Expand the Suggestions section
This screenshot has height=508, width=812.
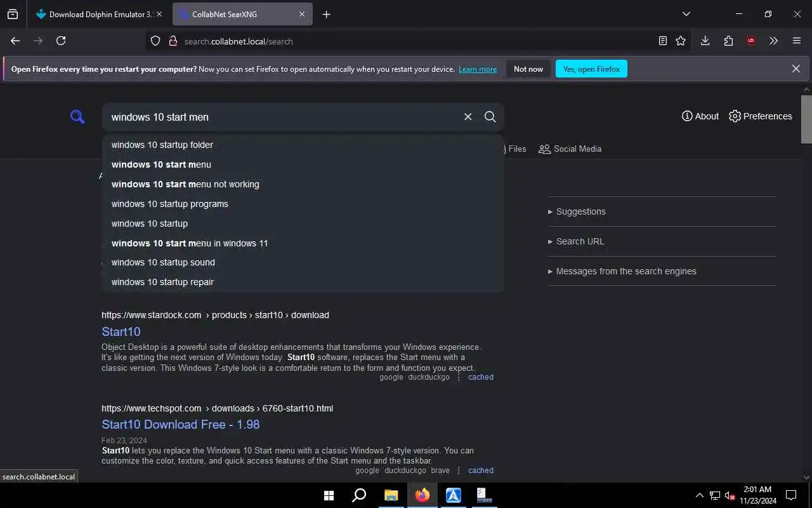click(x=662, y=211)
